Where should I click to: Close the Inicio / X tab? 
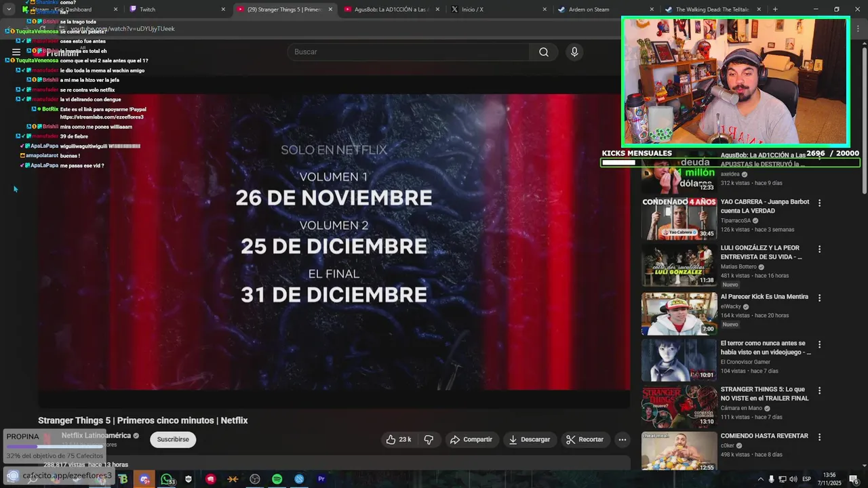(x=545, y=9)
